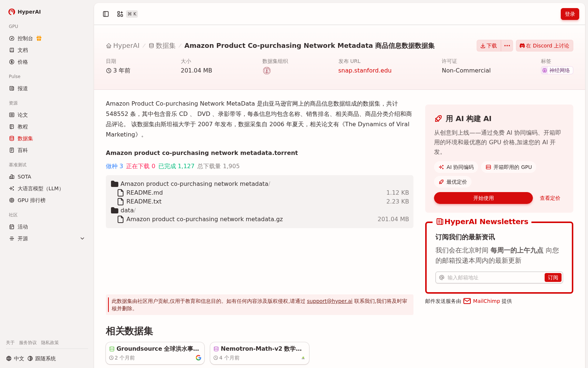Click support@hyper.ai email link
Viewport: 588px width, 368px height.
[x=330, y=301]
